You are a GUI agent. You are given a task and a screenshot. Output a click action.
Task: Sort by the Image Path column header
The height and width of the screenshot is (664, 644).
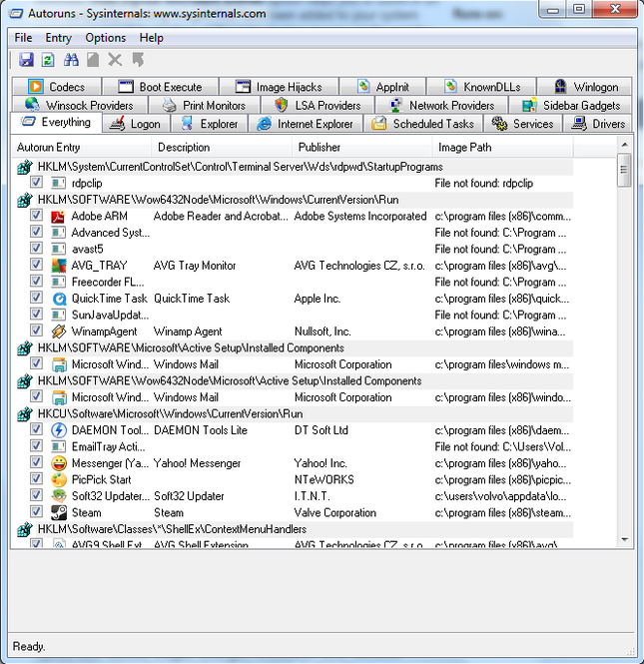[x=502, y=148]
